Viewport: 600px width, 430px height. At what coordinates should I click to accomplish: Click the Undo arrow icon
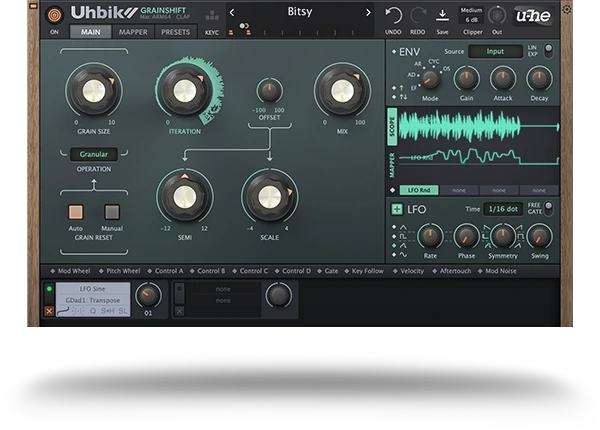click(394, 14)
